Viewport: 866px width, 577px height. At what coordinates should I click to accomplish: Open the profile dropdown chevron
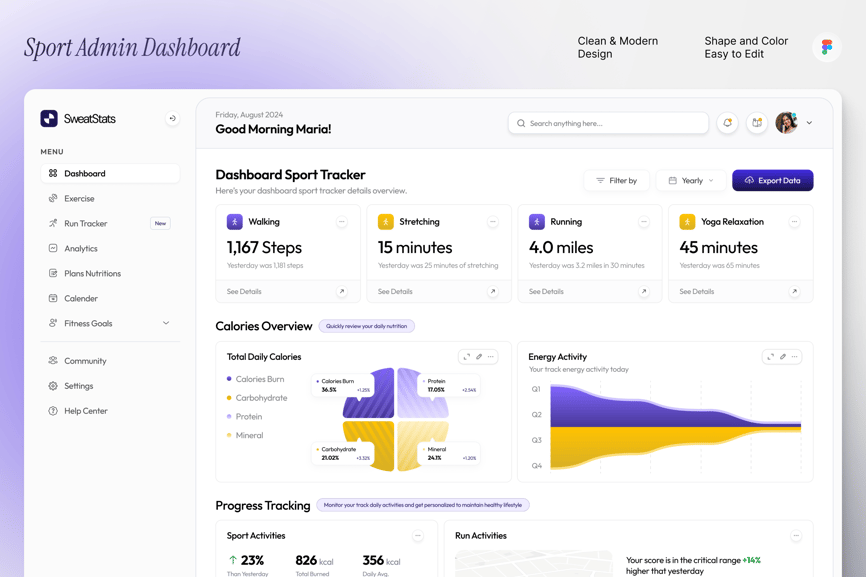point(809,123)
